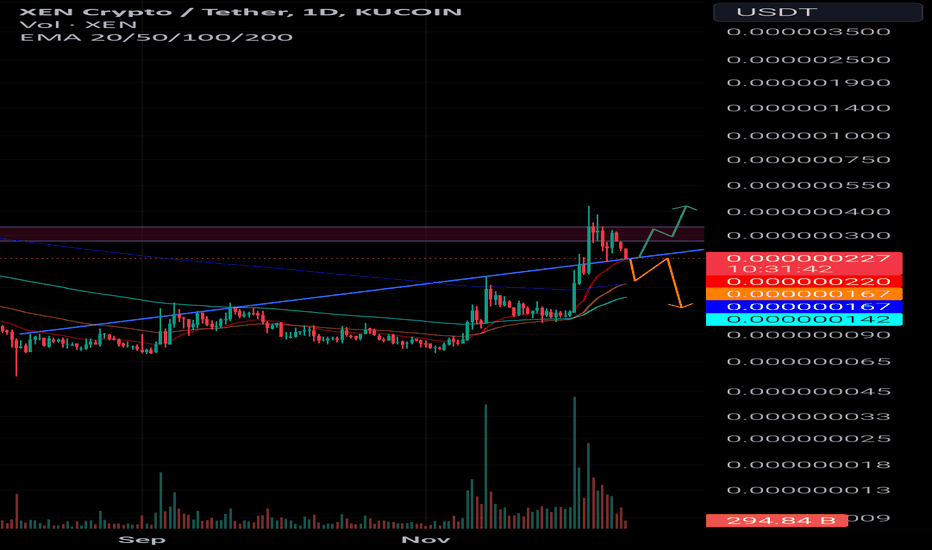
Task: Click the 0.000000018 price axis label
Action: point(808,464)
